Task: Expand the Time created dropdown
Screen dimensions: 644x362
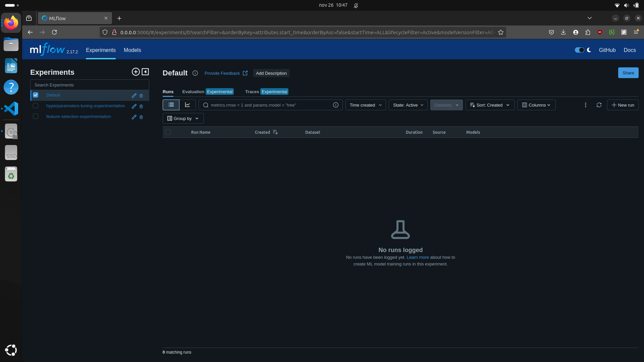Action: coord(365,105)
